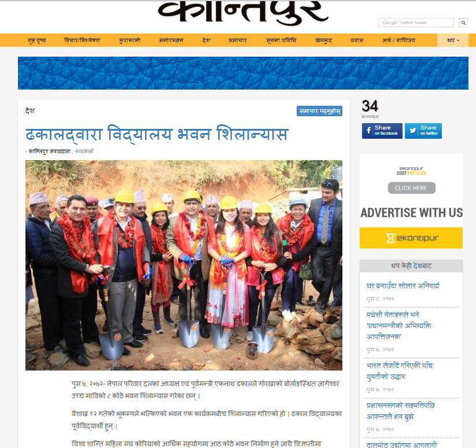This screenshot has width=476, height=448.
Task: Select विचार/विश्लेषण menu item
Action: (82, 40)
